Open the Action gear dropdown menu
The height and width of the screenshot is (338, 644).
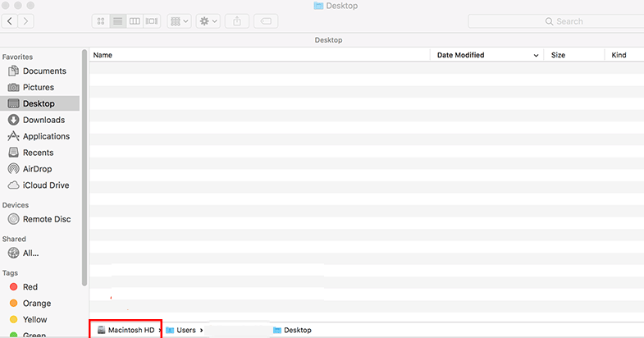(208, 21)
